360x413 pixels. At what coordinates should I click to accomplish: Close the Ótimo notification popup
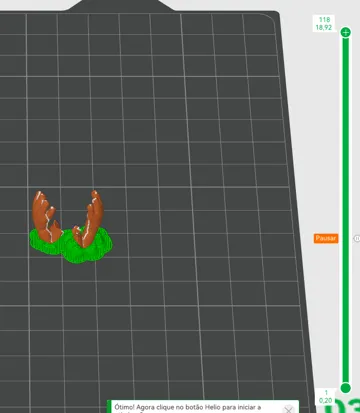click(288, 409)
